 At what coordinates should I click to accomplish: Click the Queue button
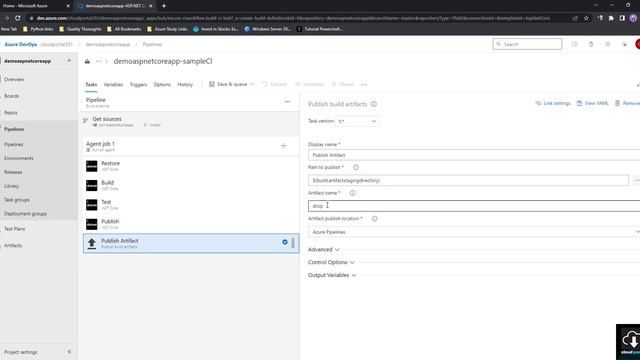pos(343,84)
